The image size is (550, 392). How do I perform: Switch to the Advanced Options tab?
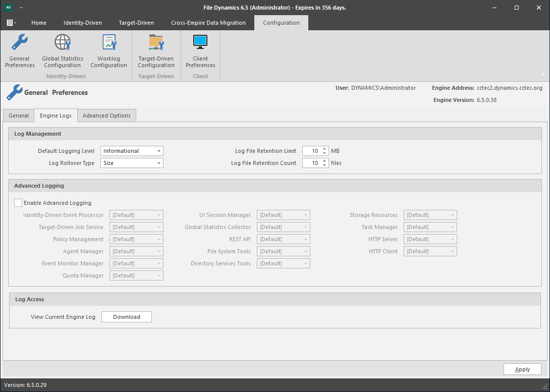pos(106,116)
